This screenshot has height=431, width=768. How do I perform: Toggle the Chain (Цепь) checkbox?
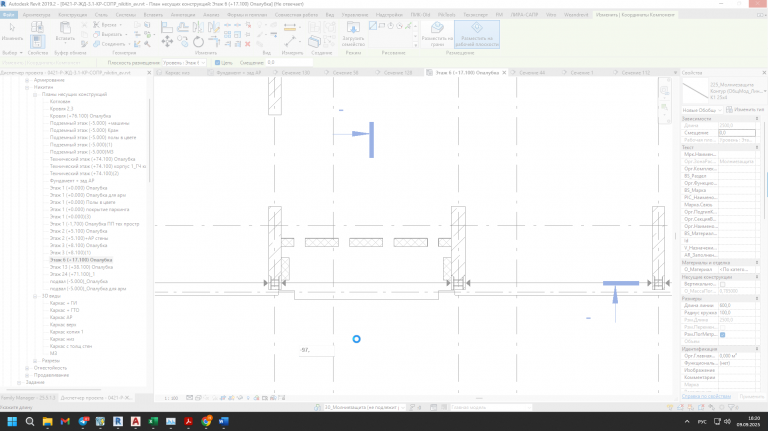tap(217, 63)
